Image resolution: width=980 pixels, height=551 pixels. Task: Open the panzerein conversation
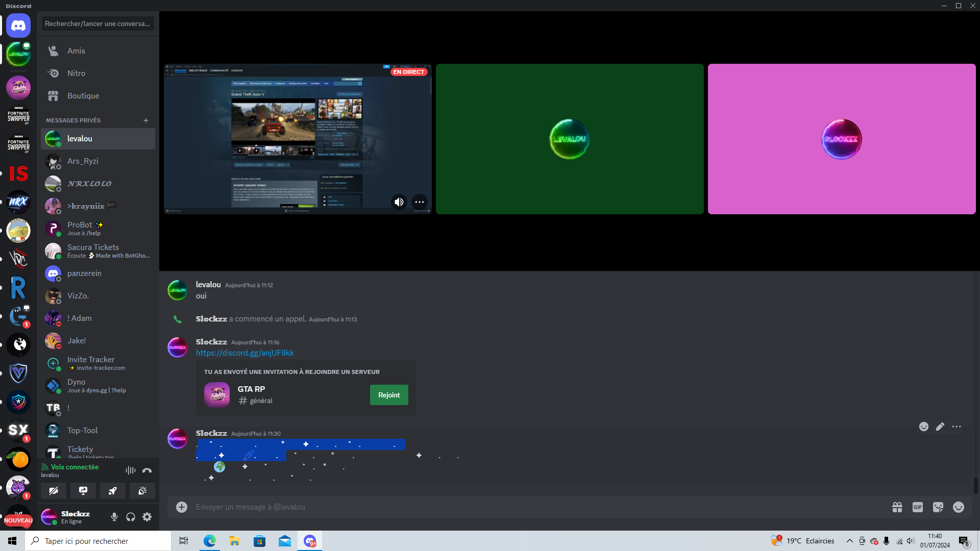98,273
